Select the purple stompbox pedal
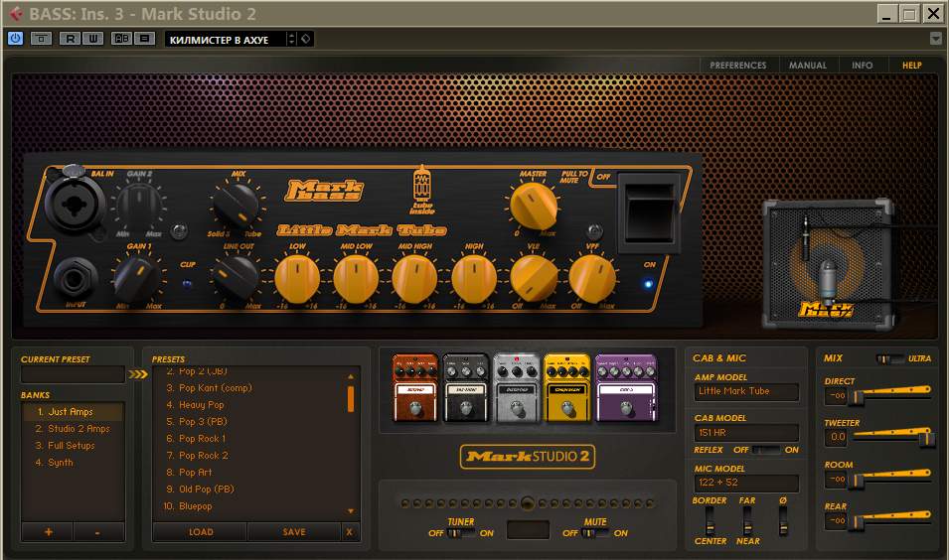949x560 pixels. coord(626,387)
